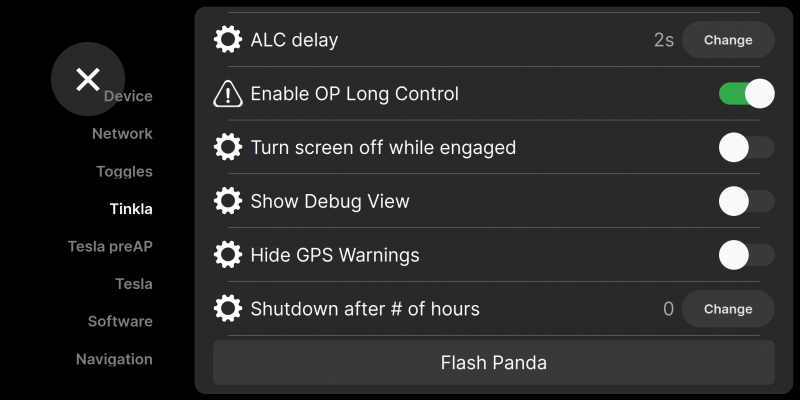Screen dimensions: 800x400
Task: Close the settings panel with X
Action: (88, 79)
